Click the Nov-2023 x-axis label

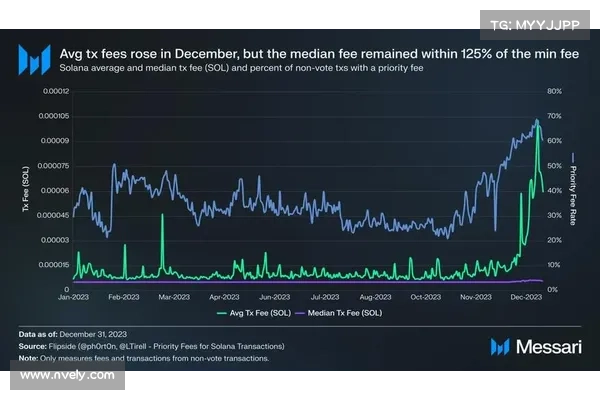point(476,297)
